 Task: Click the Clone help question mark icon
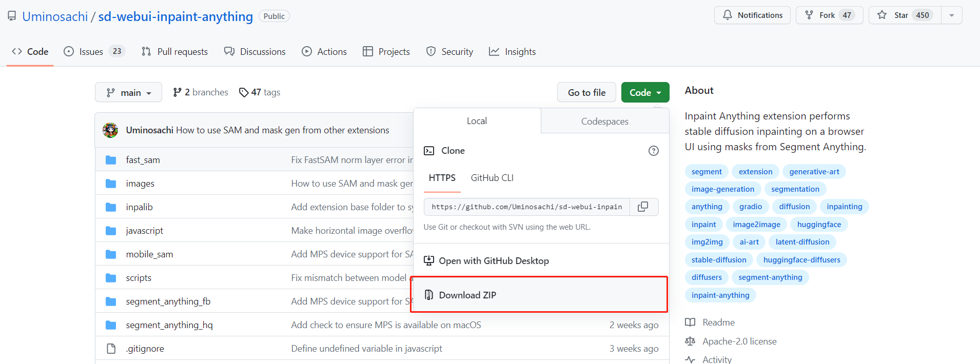click(653, 151)
